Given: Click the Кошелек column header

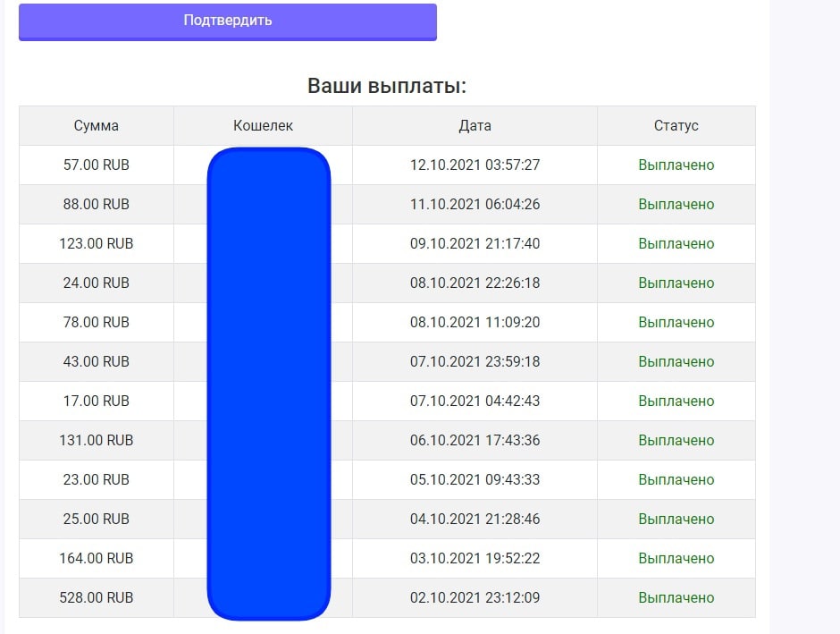Looking at the screenshot, I should tap(263, 126).
